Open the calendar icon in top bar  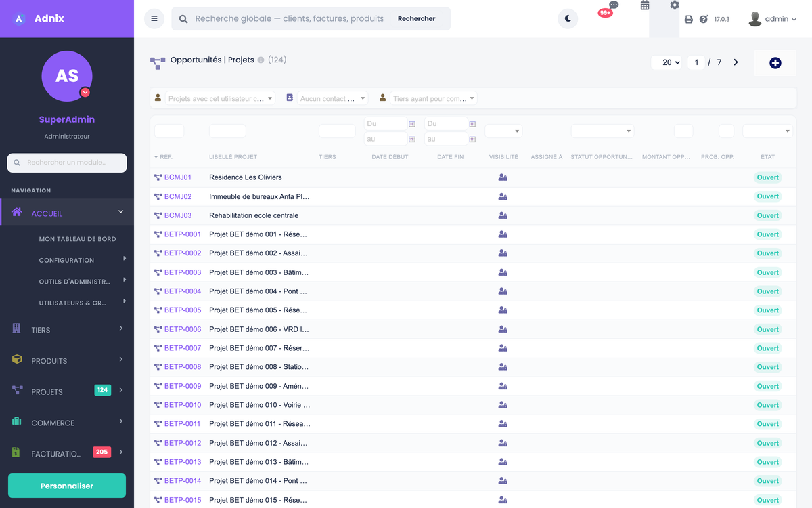[645, 5]
